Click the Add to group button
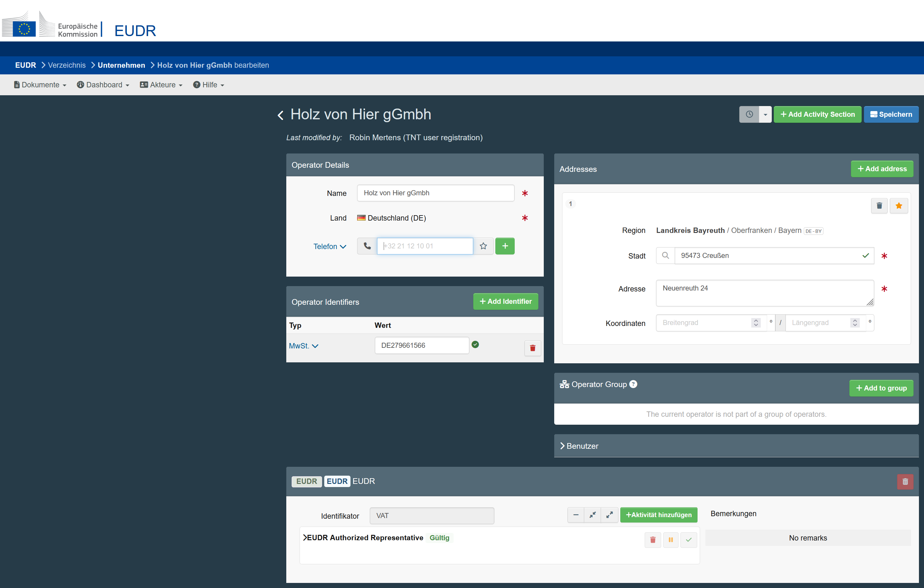924x588 pixels. [881, 388]
